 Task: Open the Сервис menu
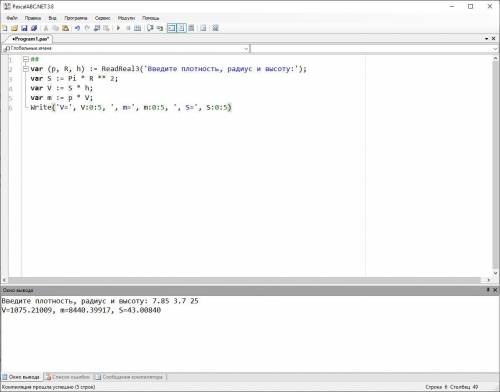coord(102,18)
